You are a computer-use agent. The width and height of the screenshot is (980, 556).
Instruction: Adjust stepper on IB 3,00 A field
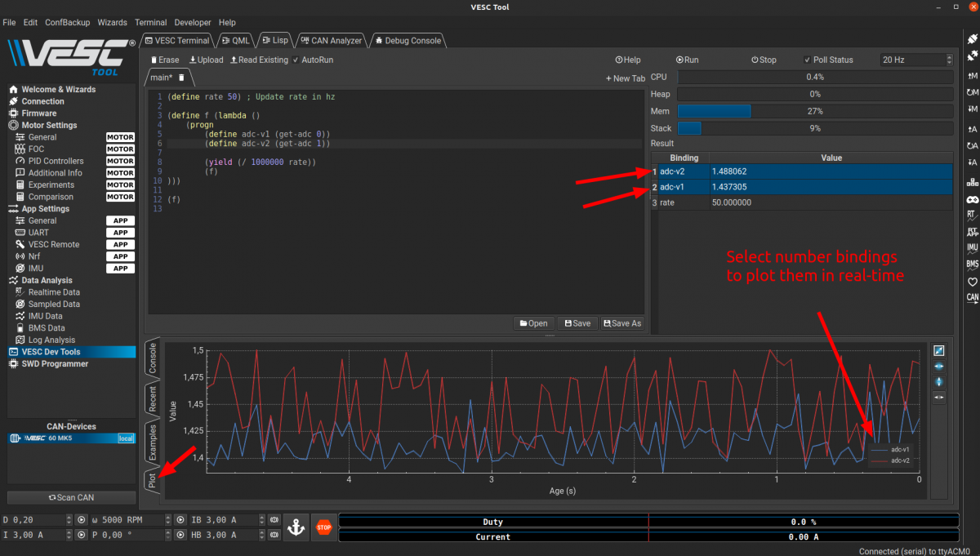(261, 520)
